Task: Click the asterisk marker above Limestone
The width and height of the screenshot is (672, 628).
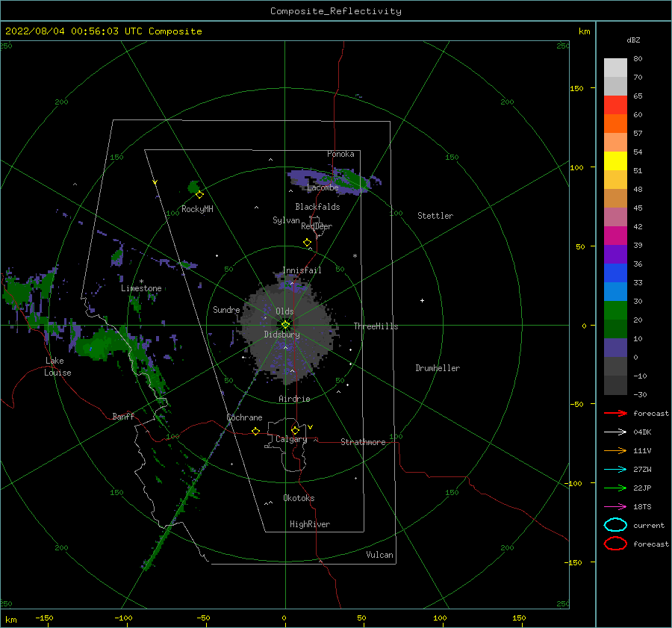Action: pos(141,282)
